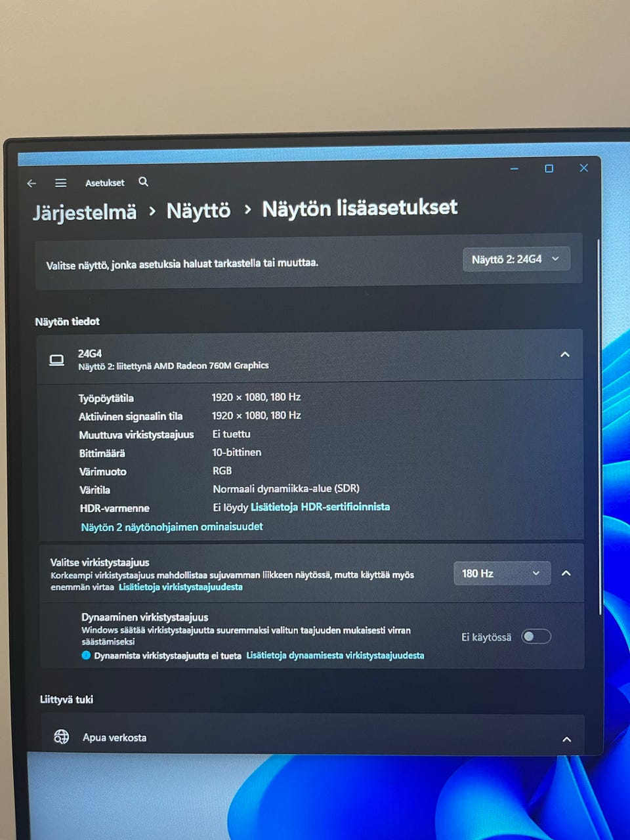The height and width of the screenshot is (840, 630).
Task: Click the Näytön tiedot section heading
Action: click(68, 322)
